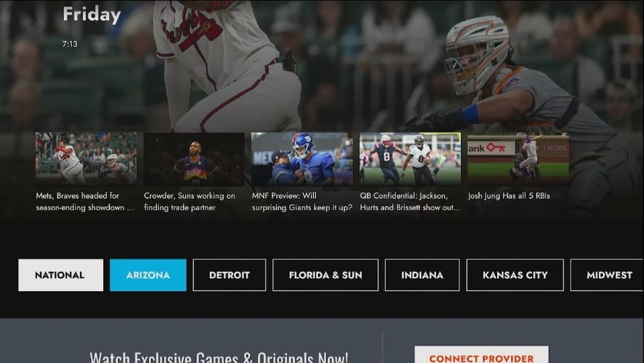The image size is (644, 363).
Task: Select the QB Confidential video thumbnail
Action: 410,158
